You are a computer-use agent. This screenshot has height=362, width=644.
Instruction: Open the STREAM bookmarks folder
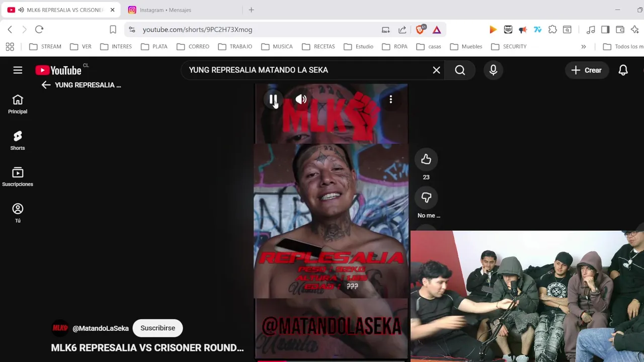click(45, 46)
